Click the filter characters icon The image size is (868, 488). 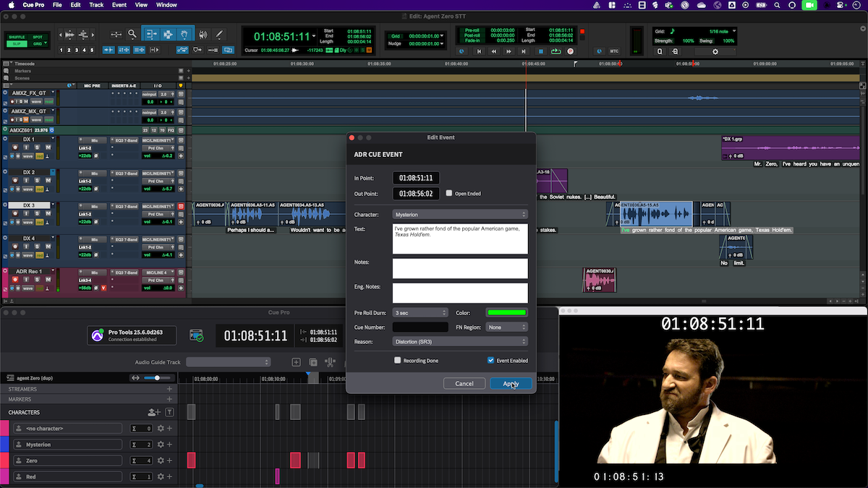(169, 412)
